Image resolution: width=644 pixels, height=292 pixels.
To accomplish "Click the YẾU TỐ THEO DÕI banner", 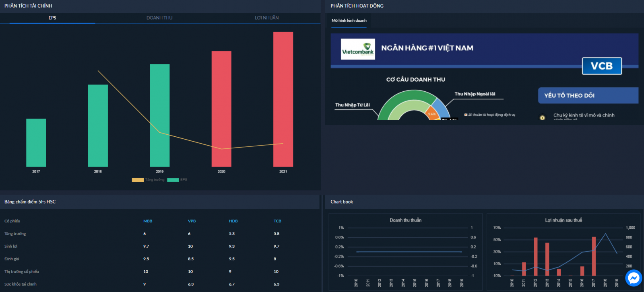I will pos(588,95).
